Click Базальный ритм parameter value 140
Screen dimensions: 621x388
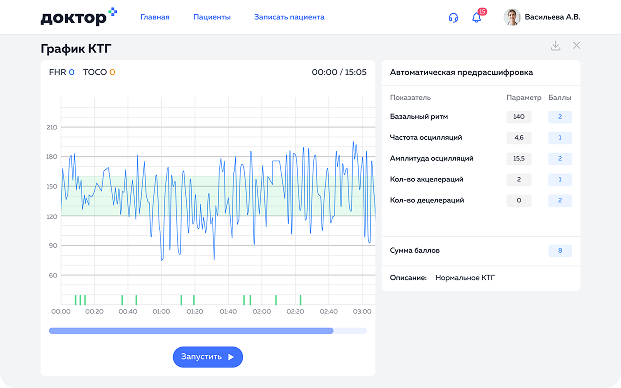(x=519, y=117)
